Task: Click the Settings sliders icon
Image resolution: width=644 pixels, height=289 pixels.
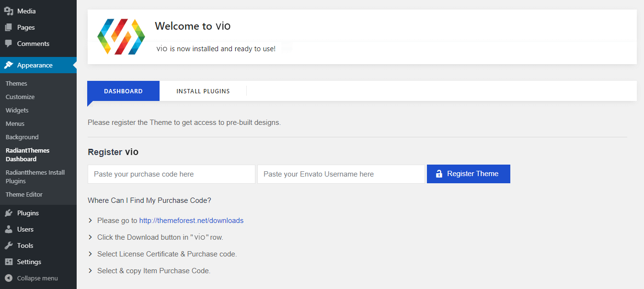Action: (x=9, y=262)
